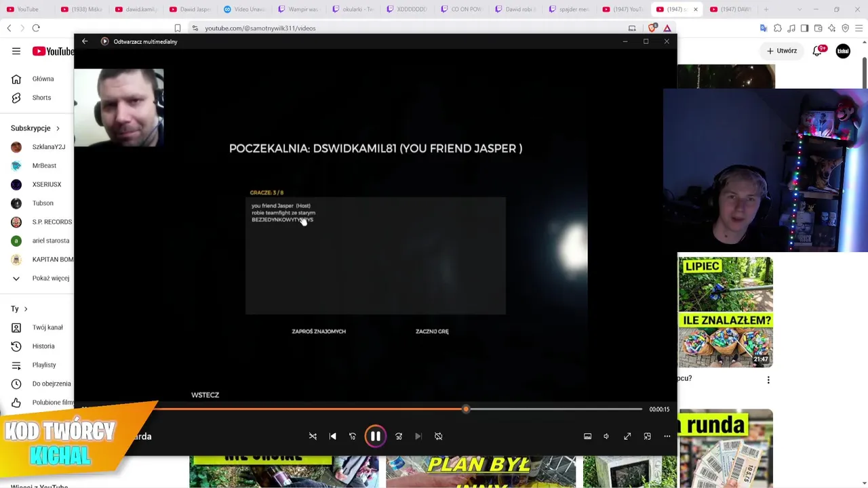Switch to the 'Wampir was' Twitch tab
868x488 pixels.
(x=299, y=9)
